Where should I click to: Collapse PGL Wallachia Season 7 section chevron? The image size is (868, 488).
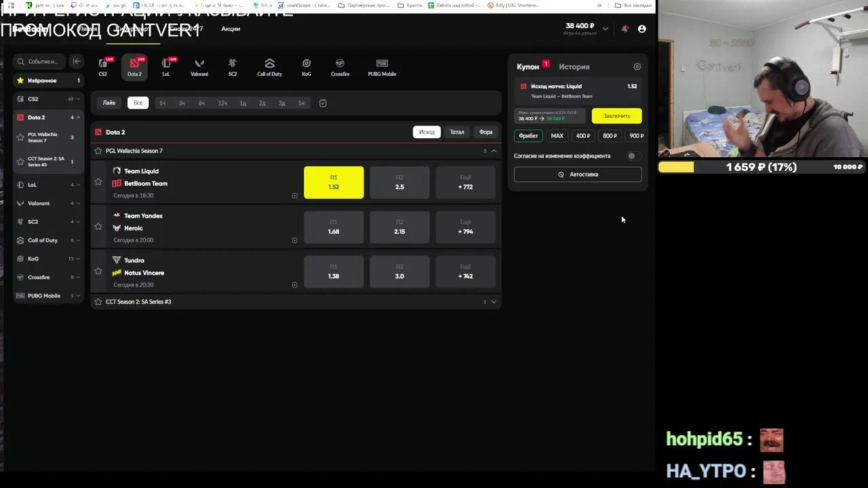point(494,150)
